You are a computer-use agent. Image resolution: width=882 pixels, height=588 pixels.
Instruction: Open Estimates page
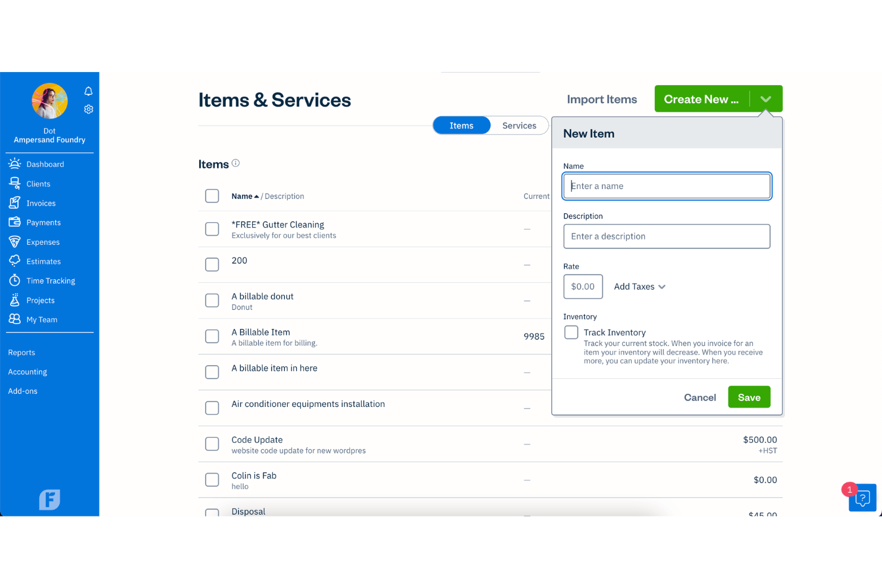point(44,262)
